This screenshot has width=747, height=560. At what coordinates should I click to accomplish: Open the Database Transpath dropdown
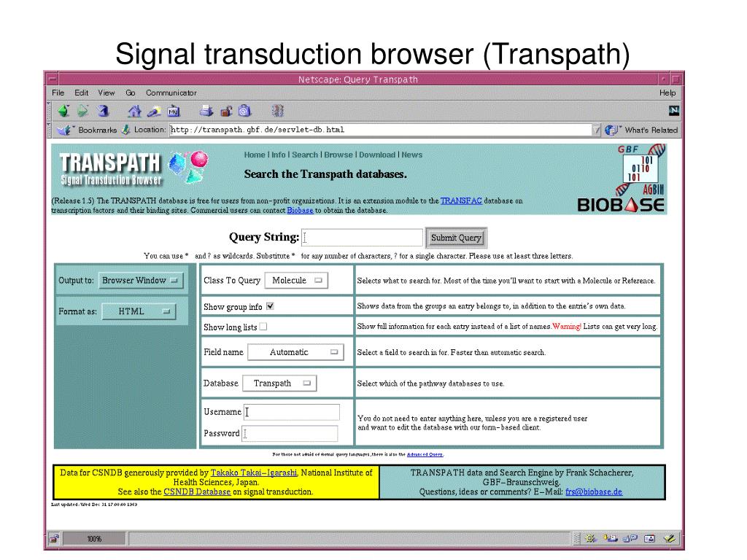point(279,383)
